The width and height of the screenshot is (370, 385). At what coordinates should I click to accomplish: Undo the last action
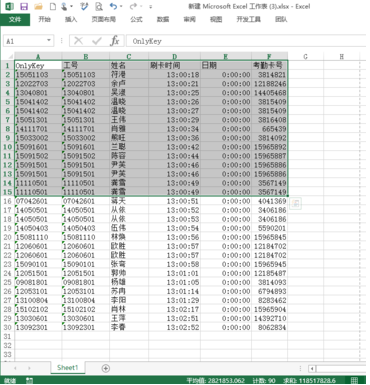click(114, 6)
